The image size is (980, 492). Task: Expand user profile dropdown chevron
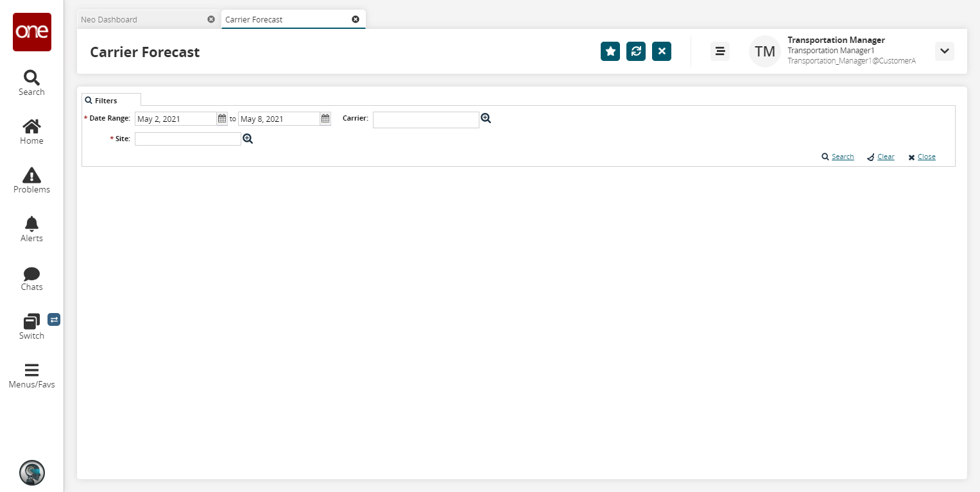[945, 51]
